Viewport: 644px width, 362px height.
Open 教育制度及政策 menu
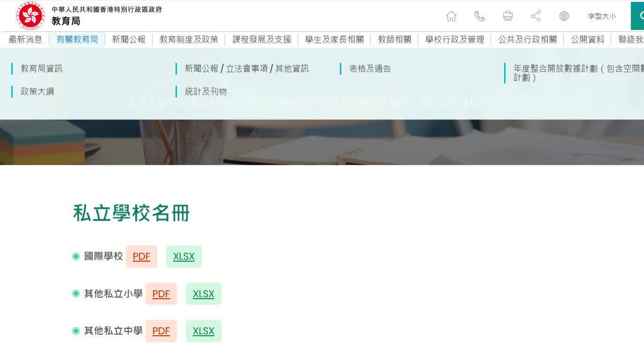tap(189, 39)
